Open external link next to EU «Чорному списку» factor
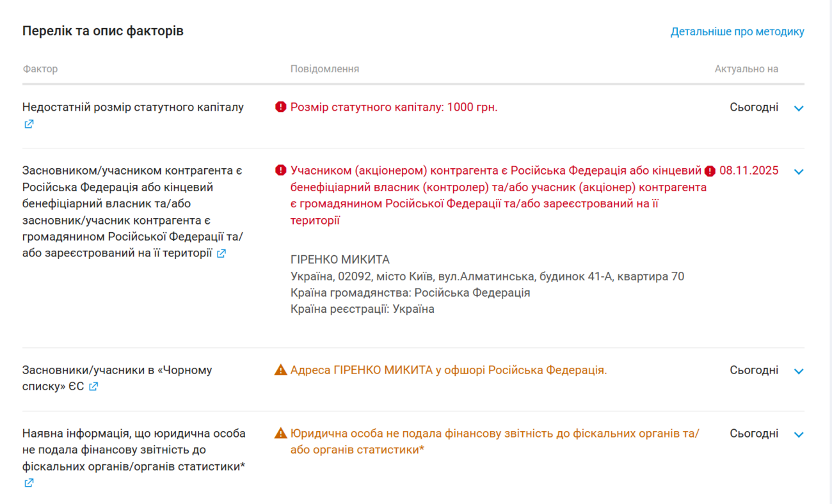This screenshot has width=832, height=504. pyautogui.click(x=93, y=386)
